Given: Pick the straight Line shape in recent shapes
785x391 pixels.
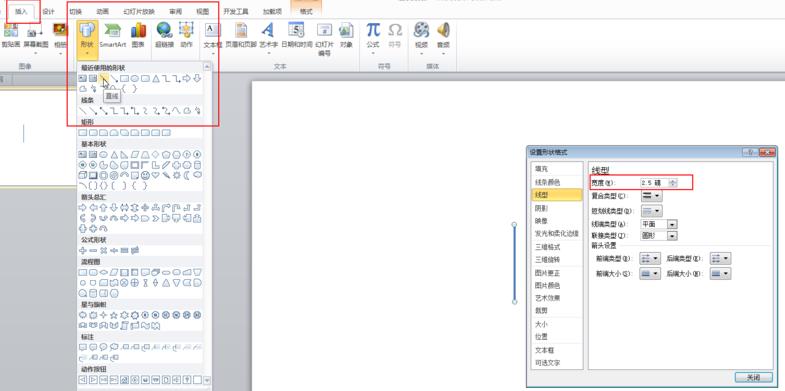Looking at the screenshot, I should pos(104,78).
